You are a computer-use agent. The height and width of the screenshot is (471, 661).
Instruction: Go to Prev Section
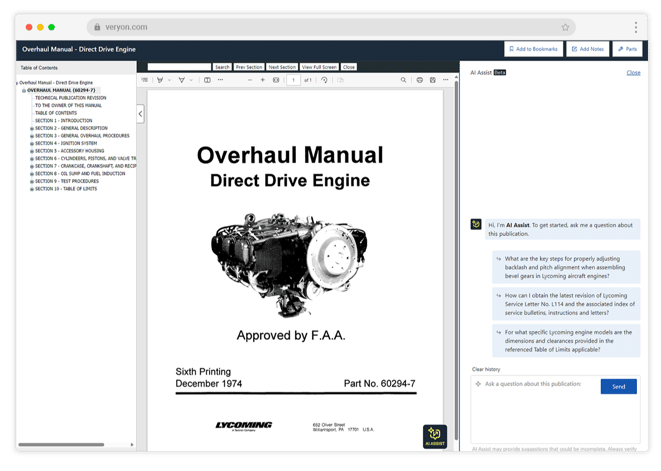point(249,67)
